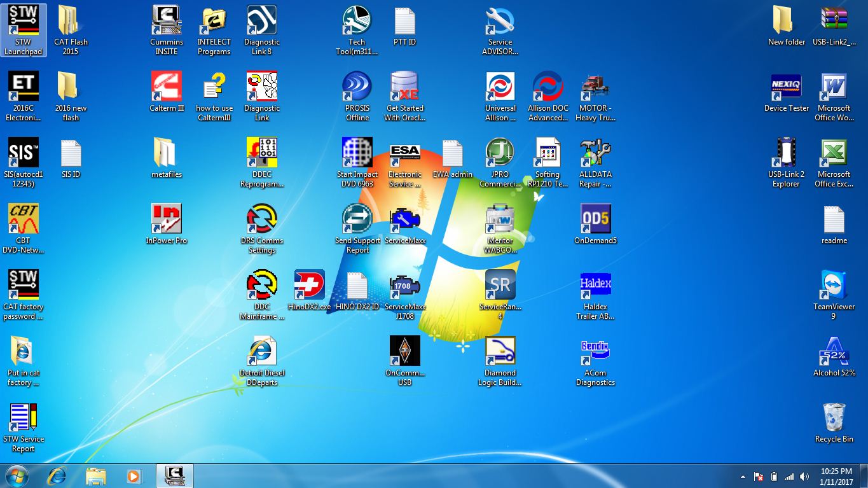Screen dimensions: 868x488
Task: Open the USB-Link2 archive file
Action: tap(834, 25)
